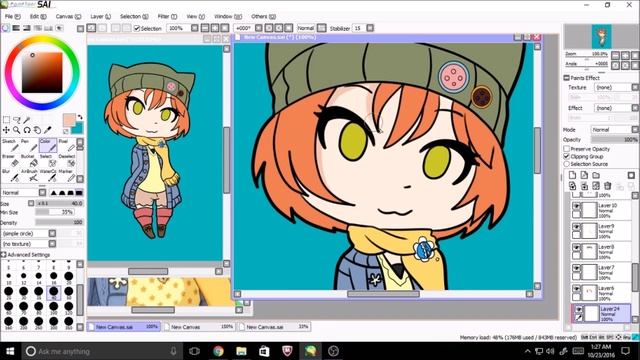Choose the Deselect pen tool

pyautogui.click(x=67, y=161)
